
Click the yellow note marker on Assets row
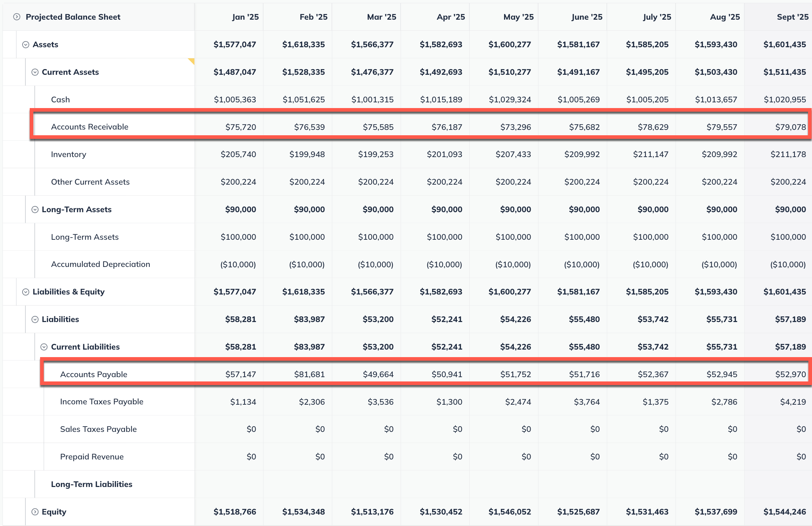pyautogui.click(x=192, y=61)
